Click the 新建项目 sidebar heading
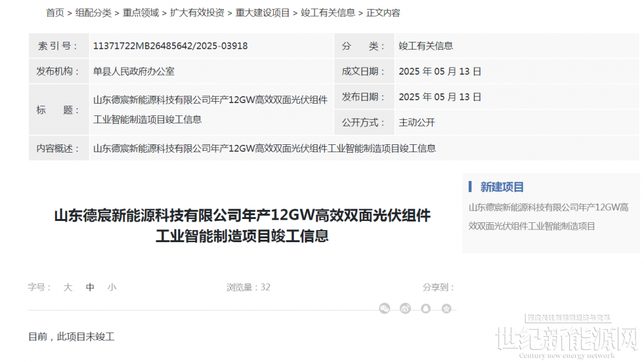644x362 pixels. click(x=502, y=187)
